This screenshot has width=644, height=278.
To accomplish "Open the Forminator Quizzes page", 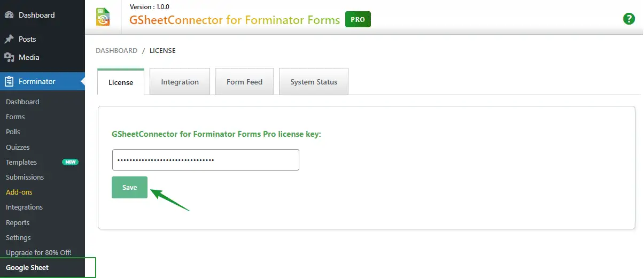I will 18,147.
